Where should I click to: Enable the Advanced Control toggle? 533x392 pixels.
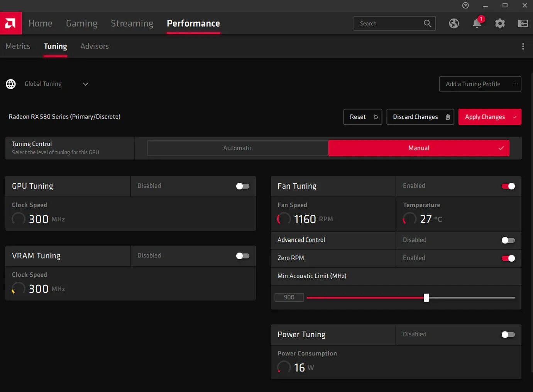click(508, 240)
